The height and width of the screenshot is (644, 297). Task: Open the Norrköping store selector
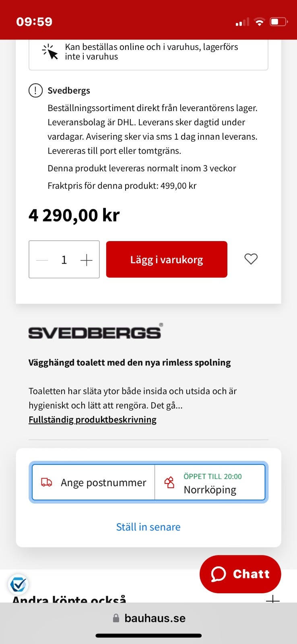pyautogui.click(x=210, y=482)
